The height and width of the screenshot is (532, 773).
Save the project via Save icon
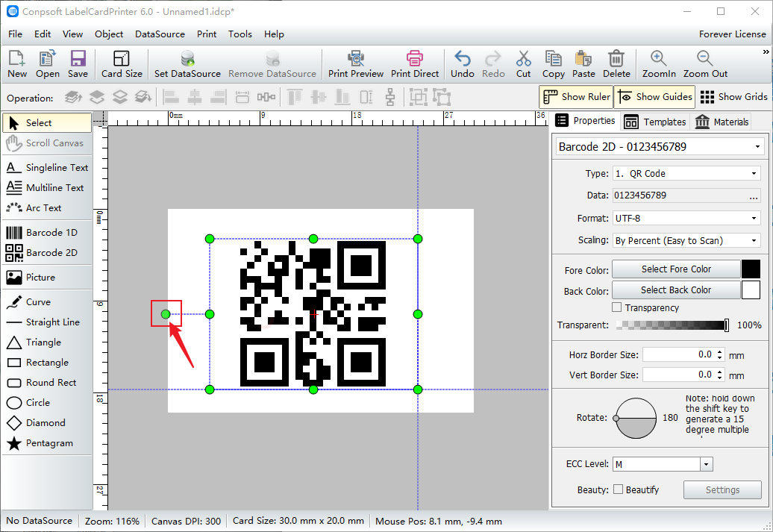[78, 64]
